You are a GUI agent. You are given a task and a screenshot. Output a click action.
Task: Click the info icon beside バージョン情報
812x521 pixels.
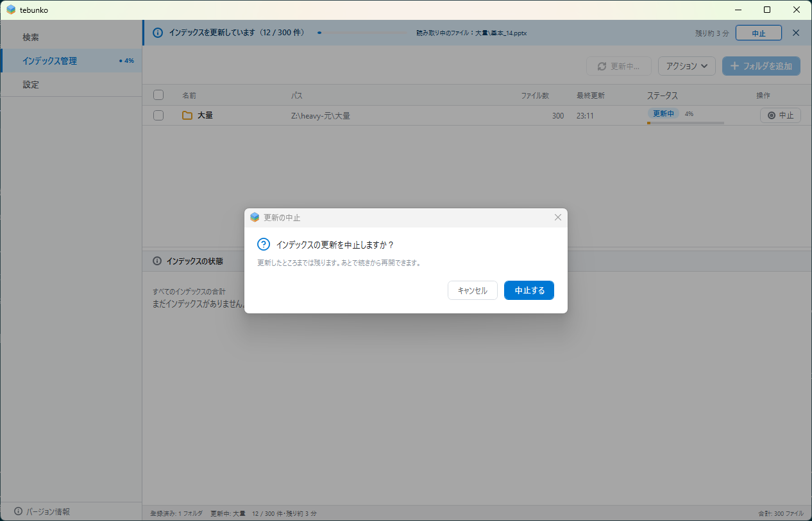click(x=18, y=511)
